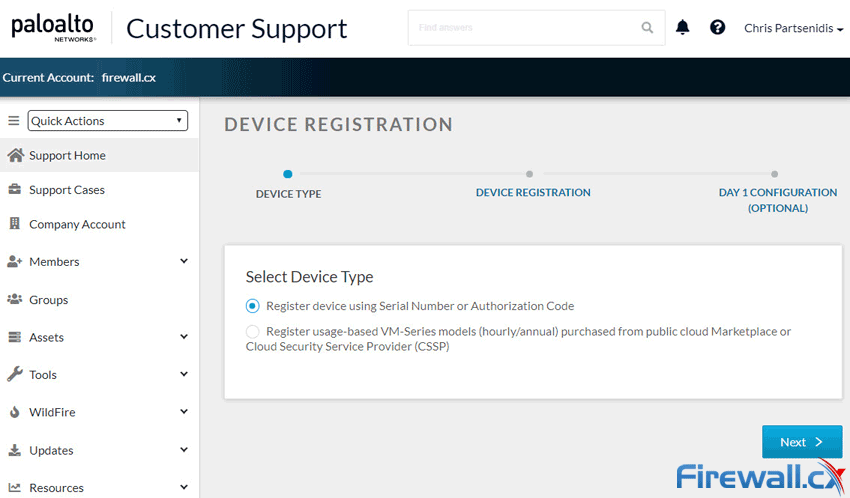Expand the Members chevron
The height and width of the screenshot is (498, 850).
[x=184, y=261]
